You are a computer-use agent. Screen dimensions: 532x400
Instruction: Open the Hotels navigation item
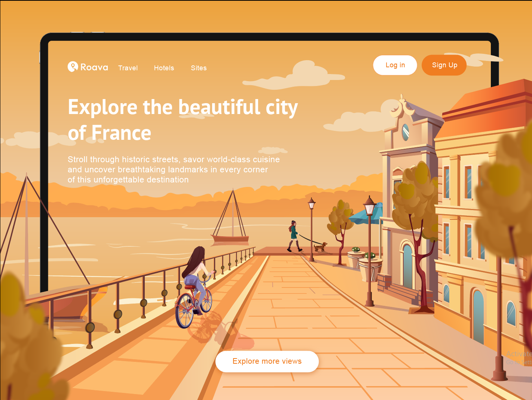pyautogui.click(x=164, y=68)
